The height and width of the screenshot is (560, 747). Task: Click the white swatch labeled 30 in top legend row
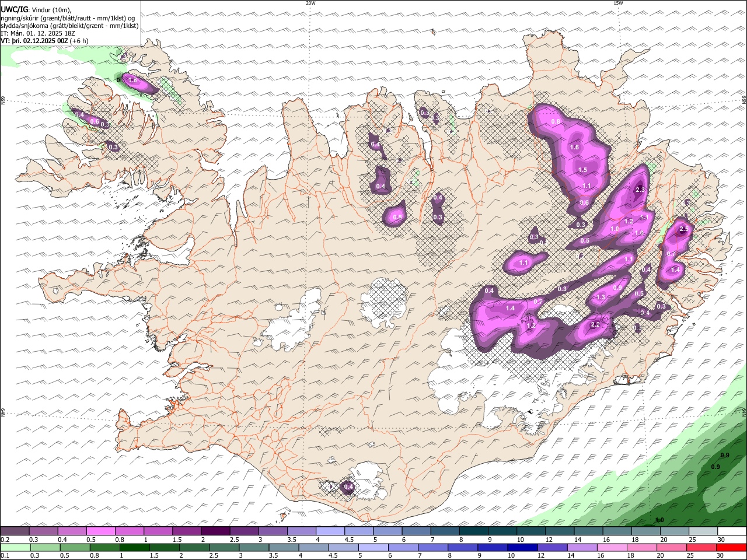coord(731,531)
